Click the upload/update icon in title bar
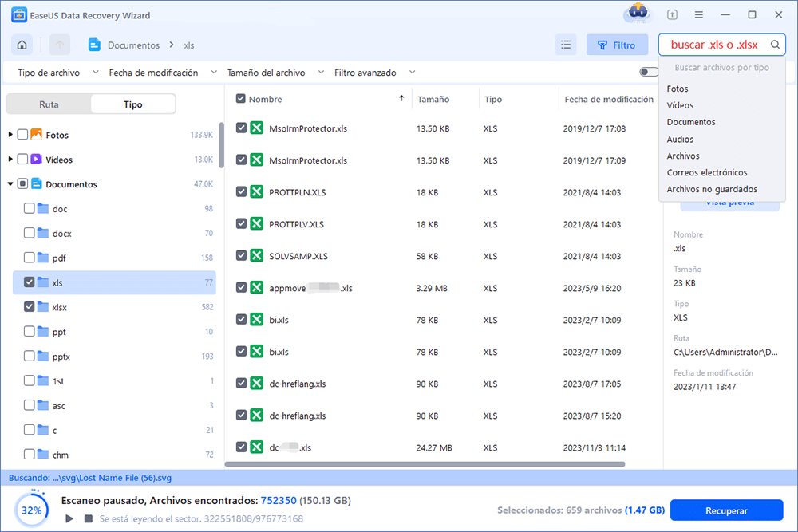Image resolution: width=798 pixels, height=532 pixels. coord(672,14)
